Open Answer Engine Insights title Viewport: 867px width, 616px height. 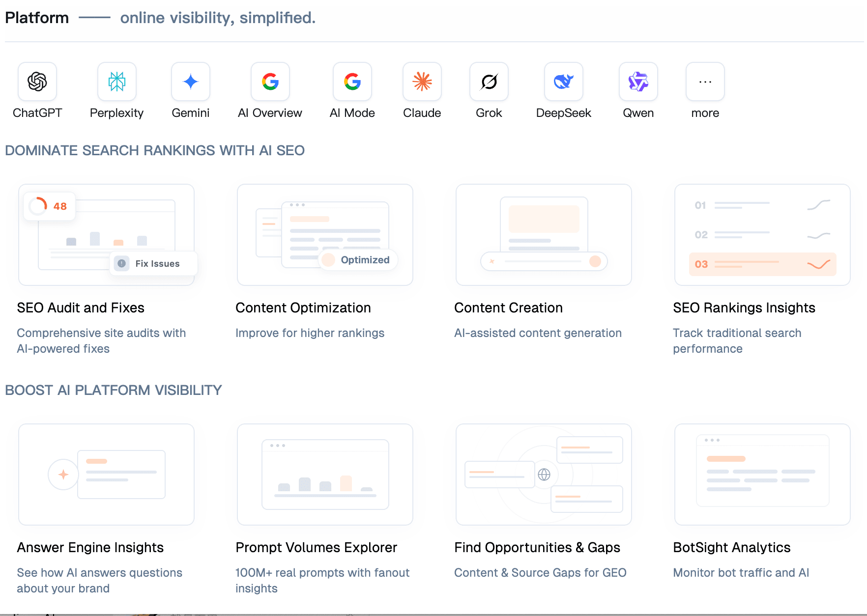[x=90, y=548]
